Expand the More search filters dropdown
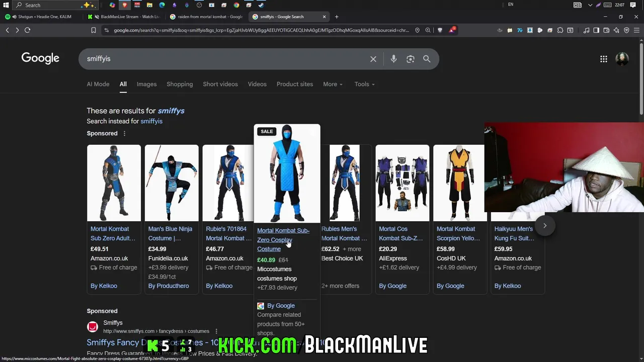The image size is (644, 362). click(333, 84)
